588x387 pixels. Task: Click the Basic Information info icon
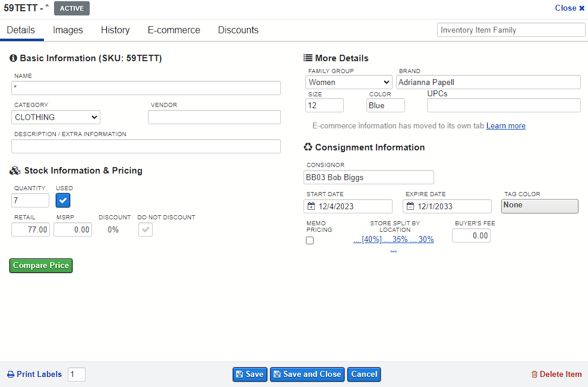(x=13, y=58)
